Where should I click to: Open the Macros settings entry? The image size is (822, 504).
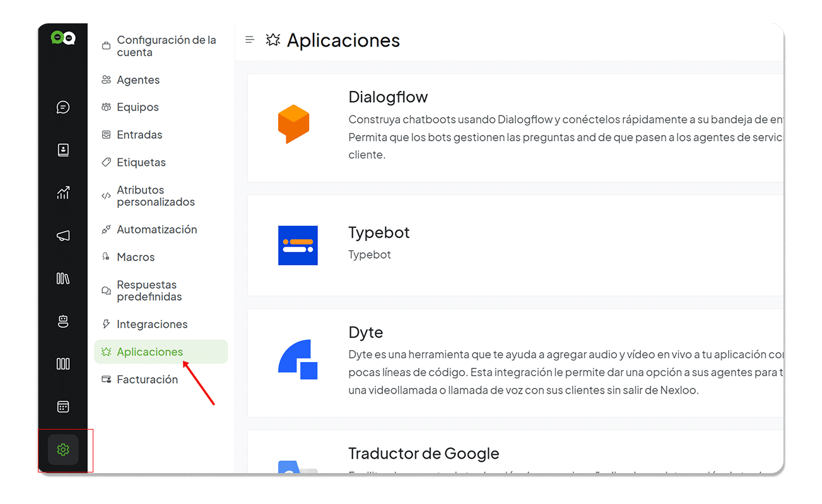pyautogui.click(x=136, y=257)
